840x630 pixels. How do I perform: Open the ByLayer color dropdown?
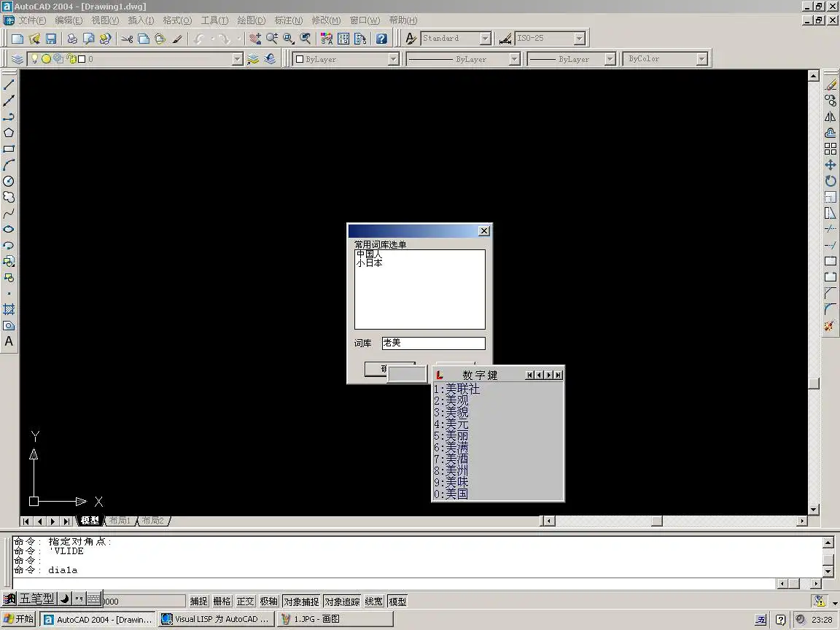pos(393,60)
